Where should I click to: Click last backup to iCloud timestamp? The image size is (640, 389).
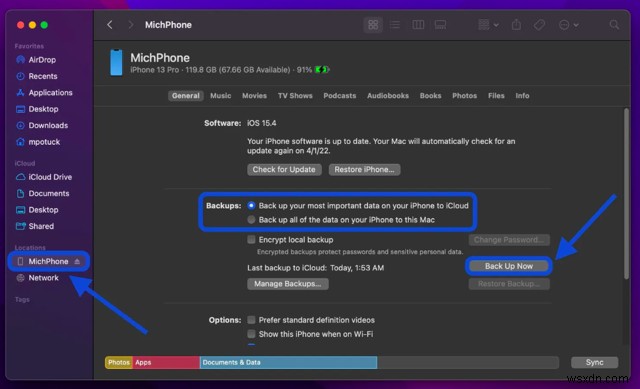click(x=316, y=268)
